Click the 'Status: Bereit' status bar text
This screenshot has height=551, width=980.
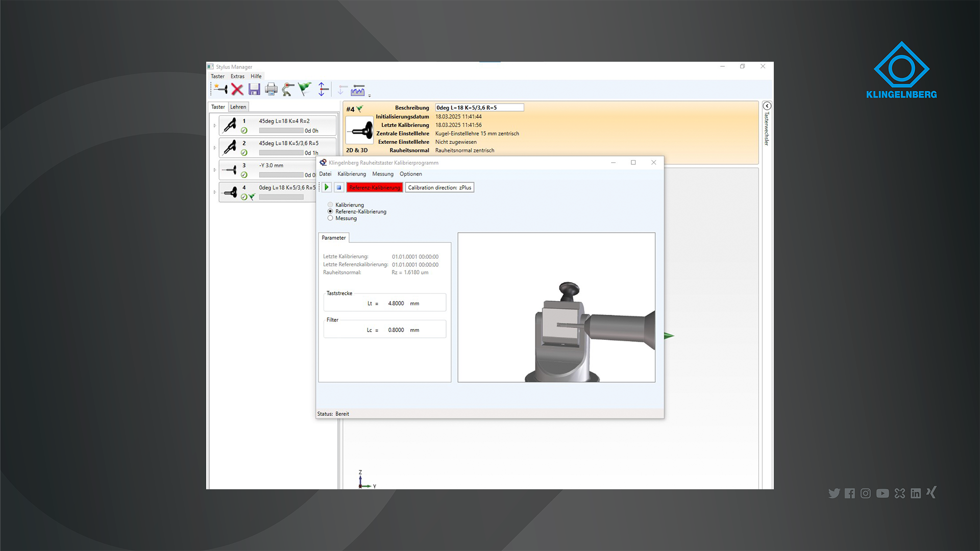(x=333, y=414)
